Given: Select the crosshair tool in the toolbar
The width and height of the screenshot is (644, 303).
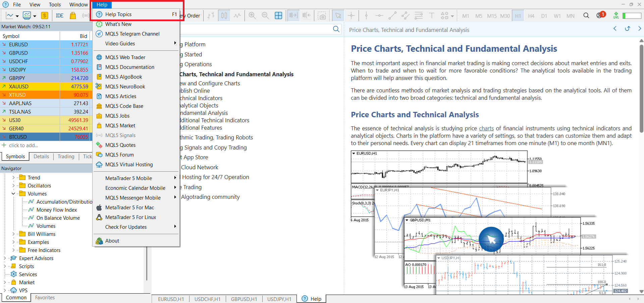Looking at the screenshot, I should pyautogui.click(x=351, y=15).
